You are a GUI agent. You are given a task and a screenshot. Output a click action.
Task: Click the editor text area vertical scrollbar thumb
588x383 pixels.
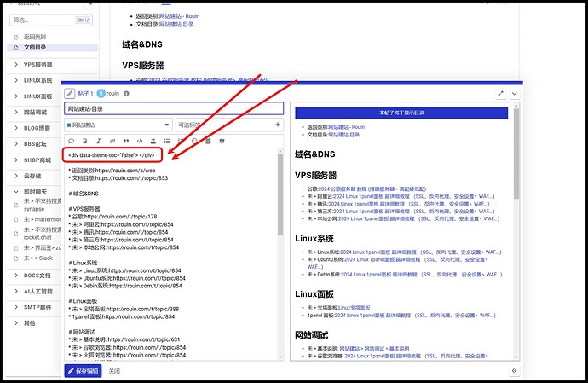pyautogui.click(x=280, y=194)
